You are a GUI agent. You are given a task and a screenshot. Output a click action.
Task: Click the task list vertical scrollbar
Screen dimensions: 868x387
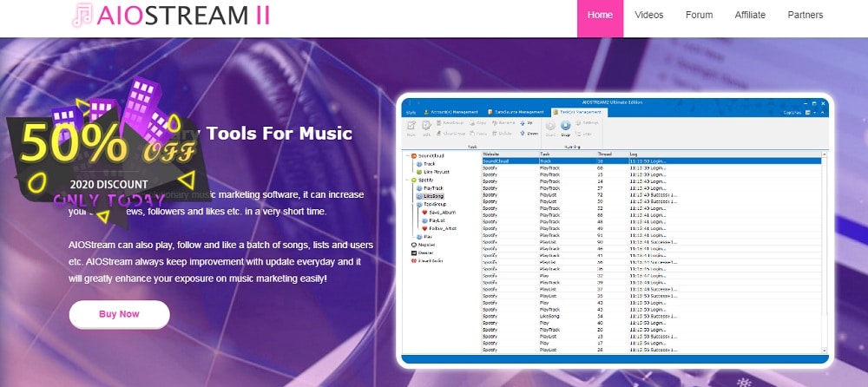point(825,252)
